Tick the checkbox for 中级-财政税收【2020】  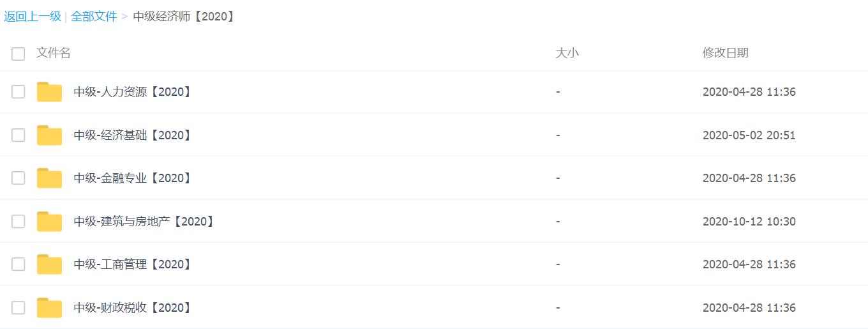point(18,308)
